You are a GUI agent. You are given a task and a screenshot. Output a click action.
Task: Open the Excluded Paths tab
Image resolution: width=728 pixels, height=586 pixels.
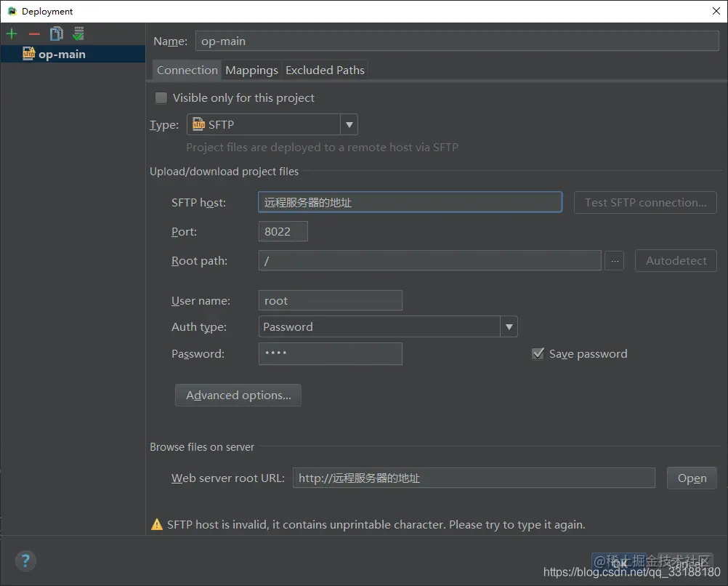325,71
